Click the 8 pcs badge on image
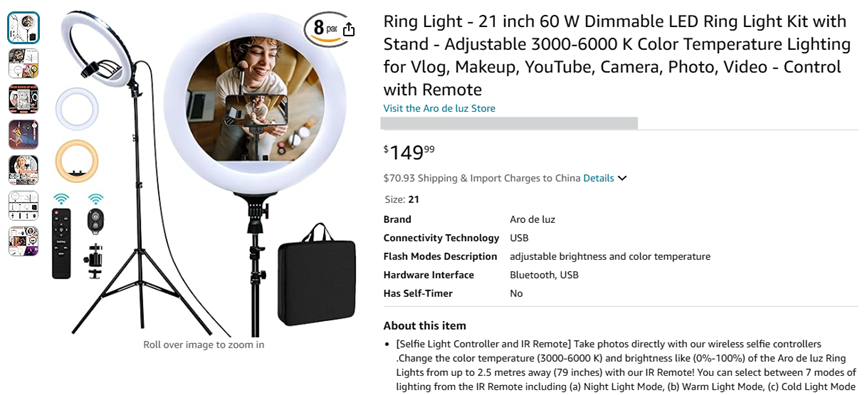The width and height of the screenshot is (865, 395). click(324, 29)
